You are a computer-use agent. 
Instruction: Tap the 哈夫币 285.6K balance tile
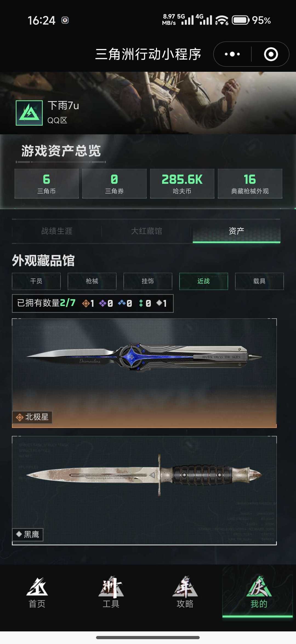click(x=182, y=184)
